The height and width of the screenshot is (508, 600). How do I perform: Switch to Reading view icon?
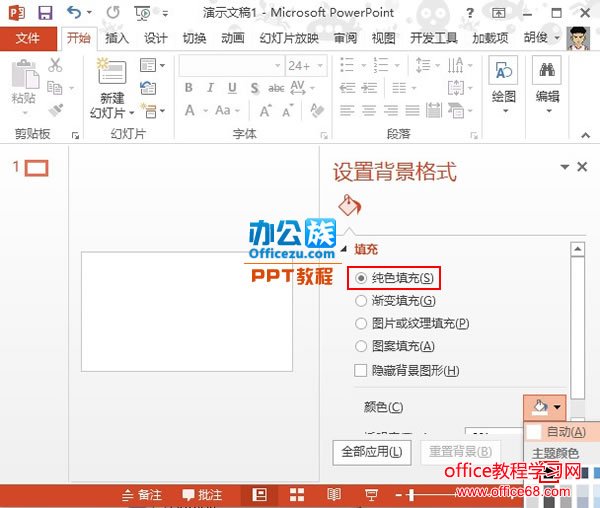(334, 495)
